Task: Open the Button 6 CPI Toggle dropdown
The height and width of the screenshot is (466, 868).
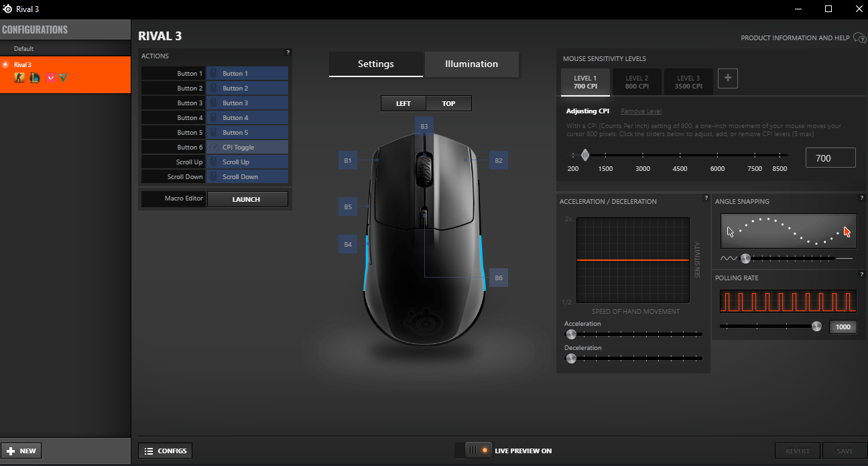Action: (247, 147)
